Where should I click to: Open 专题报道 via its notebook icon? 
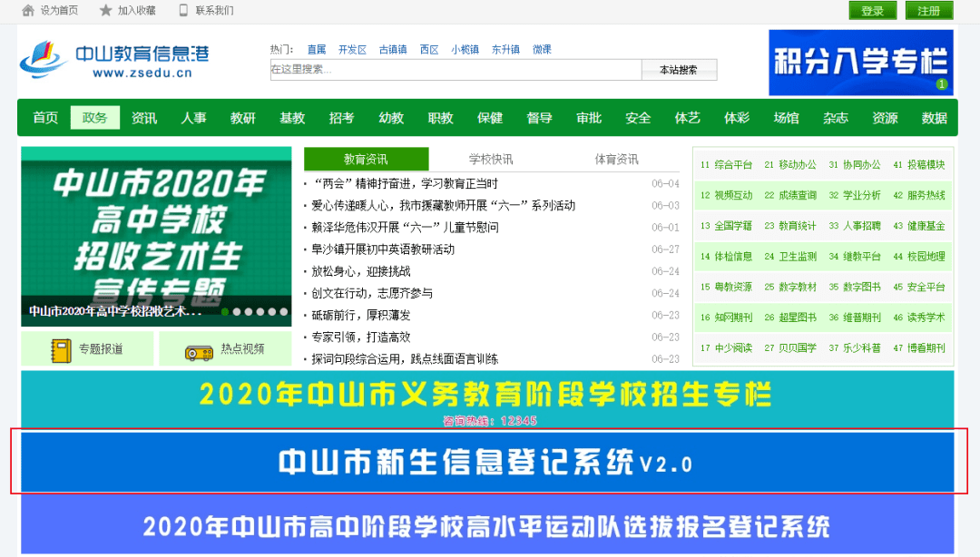(x=62, y=349)
